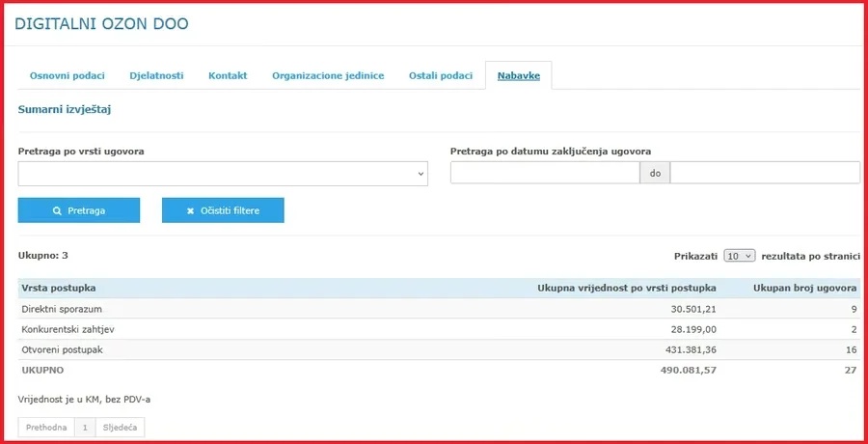
Task: Click the chevron arrow in contract type combo box
Action: coord(421,174)
